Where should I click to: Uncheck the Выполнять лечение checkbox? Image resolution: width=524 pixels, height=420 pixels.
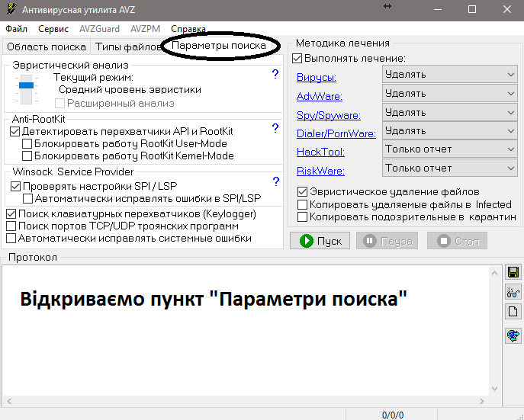[297, 58]
